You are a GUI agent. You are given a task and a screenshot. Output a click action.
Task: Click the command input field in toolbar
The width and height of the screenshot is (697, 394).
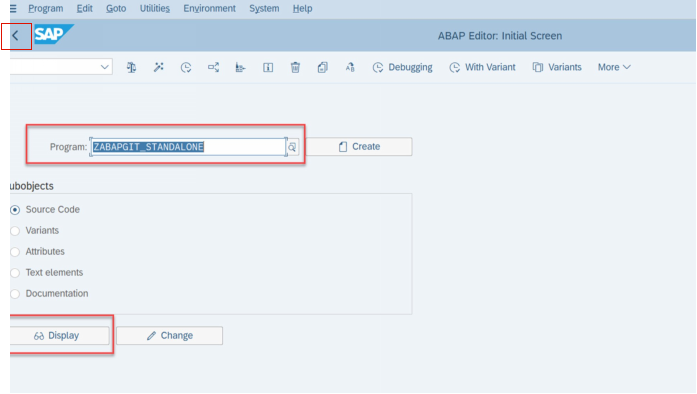tap(61, 67)
